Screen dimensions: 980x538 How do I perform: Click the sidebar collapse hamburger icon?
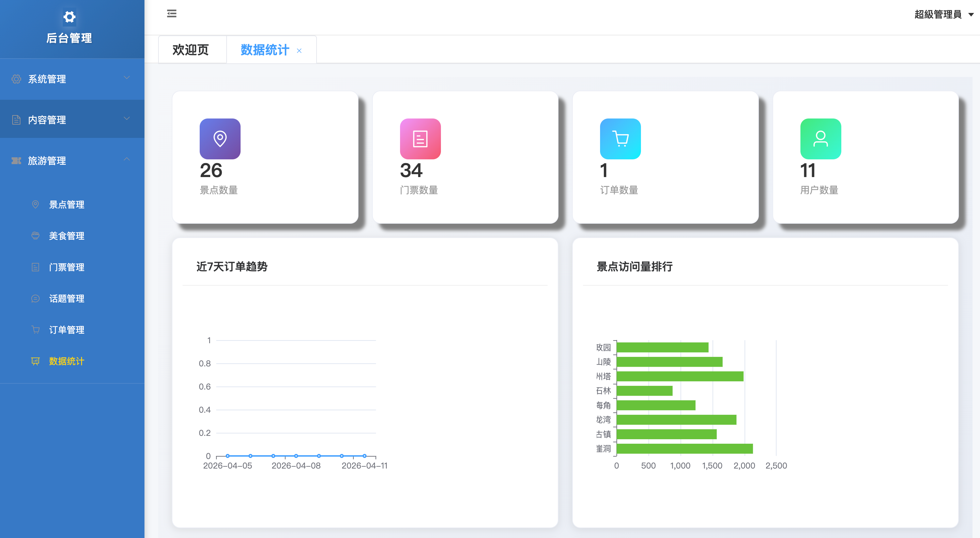[x=172, y=14]
